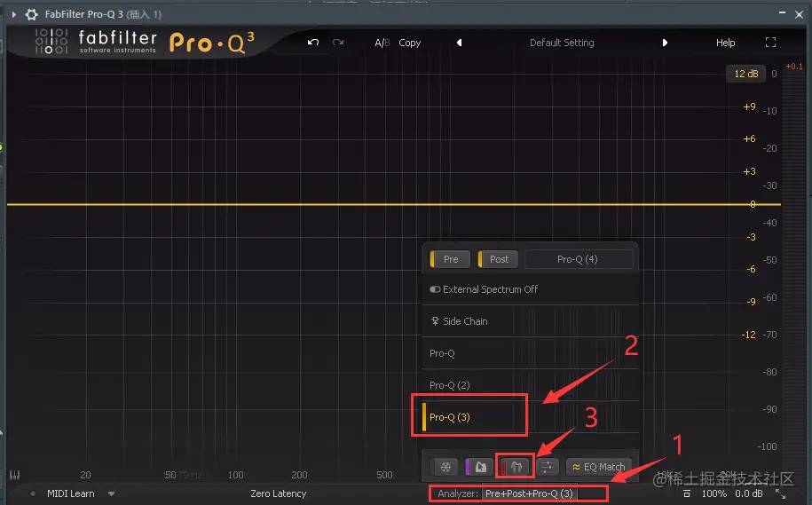Image resolution: width=812 pixels, height=505 pixels.
Task: Click the +0.1 peak level readout
Action: pos(794,67)
